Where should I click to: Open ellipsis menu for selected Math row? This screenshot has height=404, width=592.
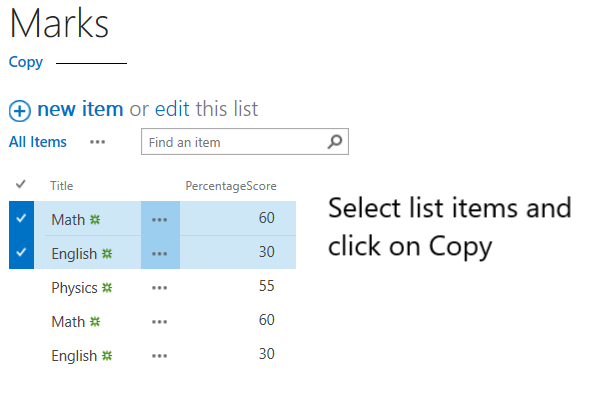160,220
